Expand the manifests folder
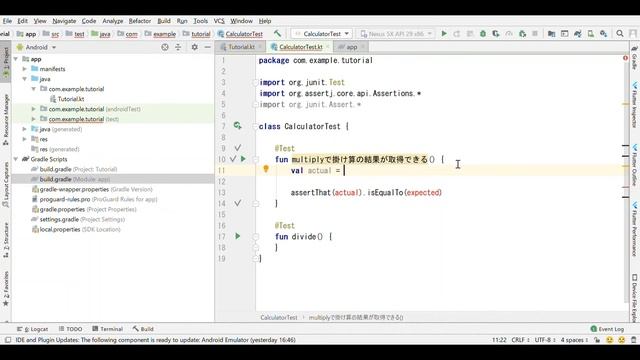 tap(25, 69)
